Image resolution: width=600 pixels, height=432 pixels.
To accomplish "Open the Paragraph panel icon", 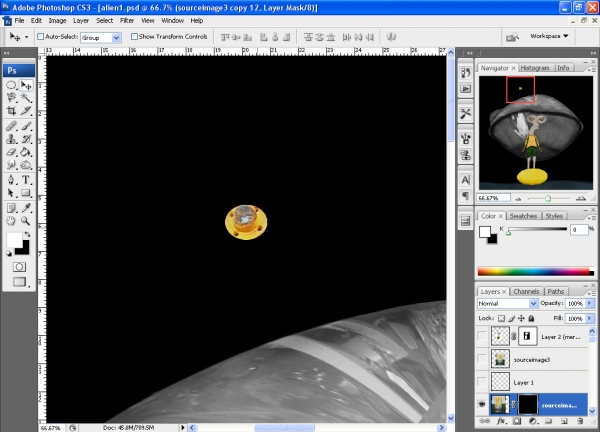I will [x=465, y=196].
